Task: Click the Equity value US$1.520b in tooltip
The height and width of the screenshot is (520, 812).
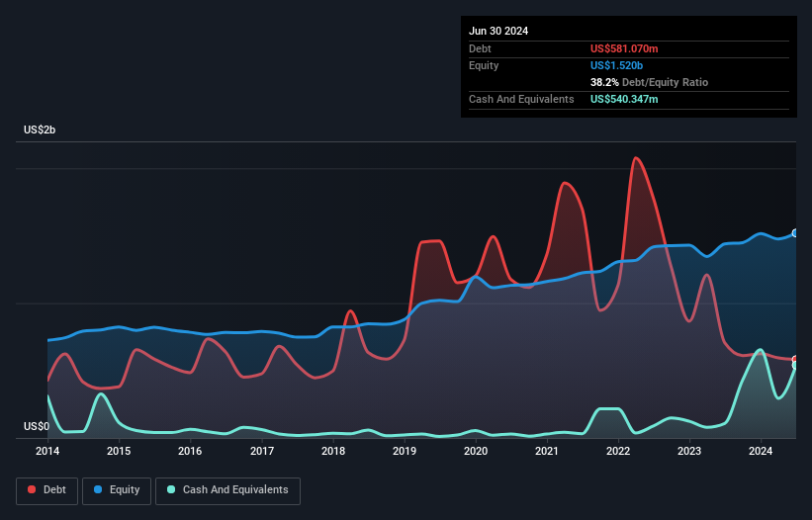Action: click(x=616, y=65)
